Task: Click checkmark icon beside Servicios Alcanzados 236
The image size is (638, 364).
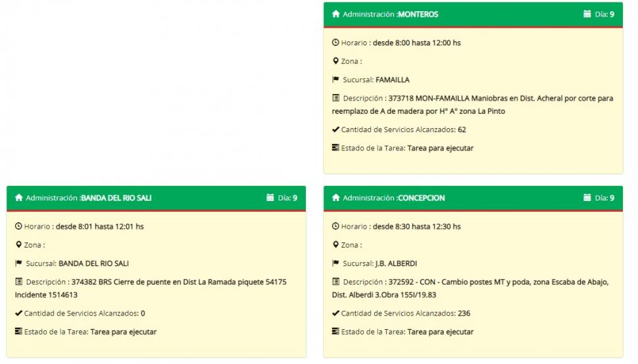Action: pos(335,313)
